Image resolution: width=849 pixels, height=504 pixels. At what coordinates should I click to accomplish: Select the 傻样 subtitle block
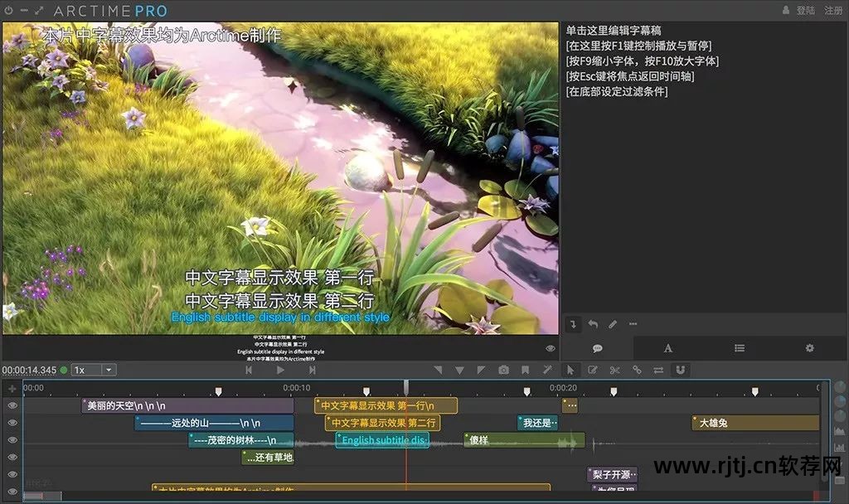click(x=524, y=440)
